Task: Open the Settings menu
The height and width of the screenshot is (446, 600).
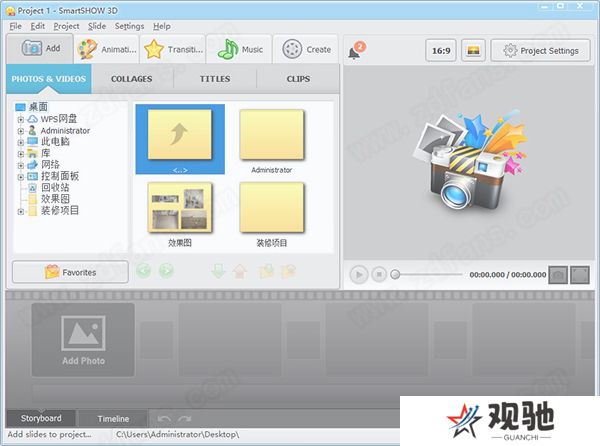Action: 129,26
